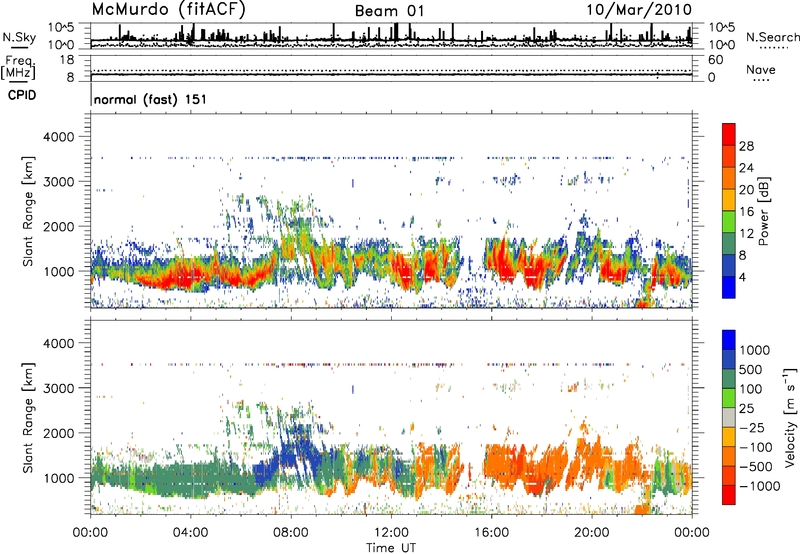The image size is (800, 554).
Task: Click the '4' power colorbar tick value
Action: (x=742, y=277)
